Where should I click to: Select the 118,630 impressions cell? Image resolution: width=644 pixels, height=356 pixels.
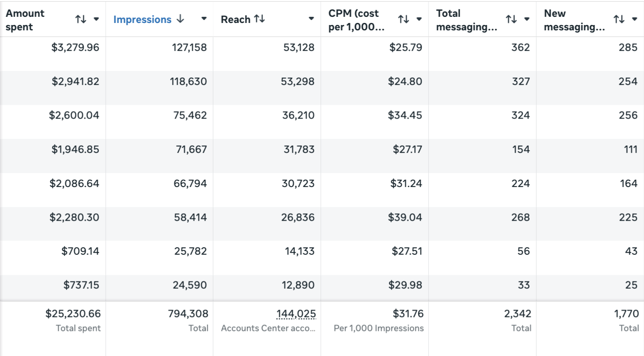click(188, 81)
